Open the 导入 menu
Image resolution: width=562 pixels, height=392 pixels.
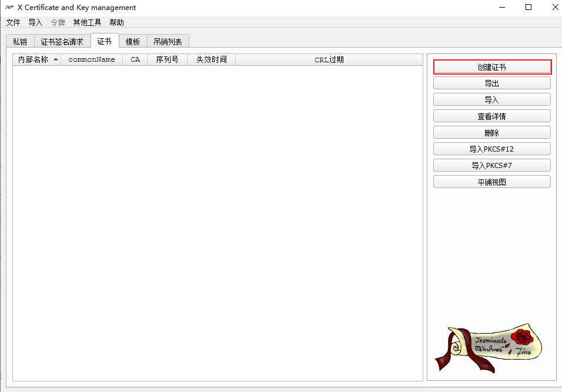(x=35, y=22)
